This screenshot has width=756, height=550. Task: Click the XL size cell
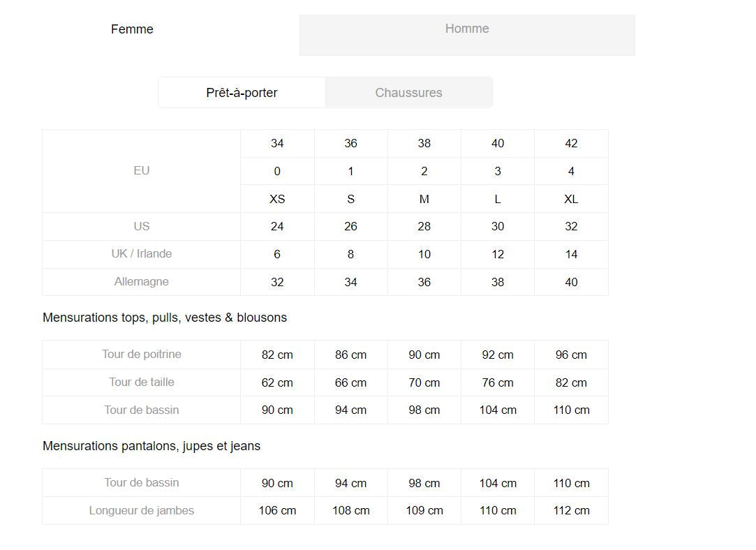tap(571, 199)
